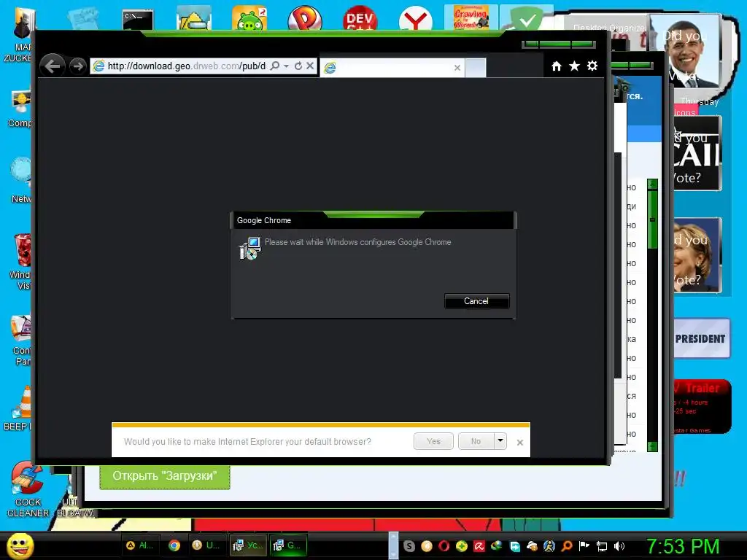Click the red Trailer countdown gadget
The image size is (747, 560).
(703, 406)
